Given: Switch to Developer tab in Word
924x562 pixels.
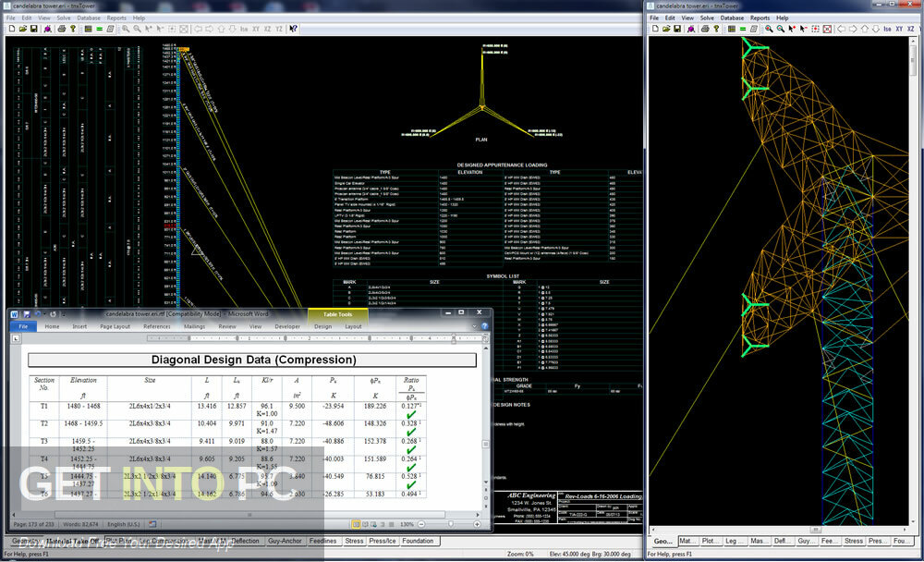Looking at the screenshot, I should tap(287, 326).
